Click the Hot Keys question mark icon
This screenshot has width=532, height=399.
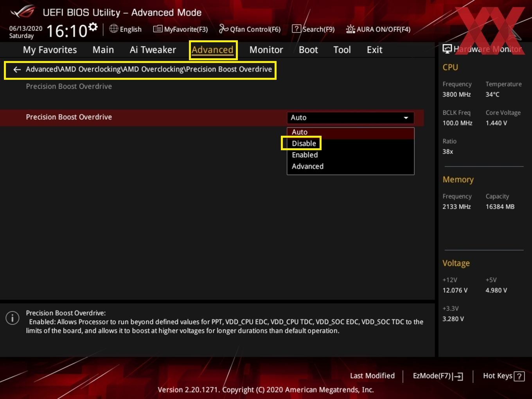[x=519, y=376]
